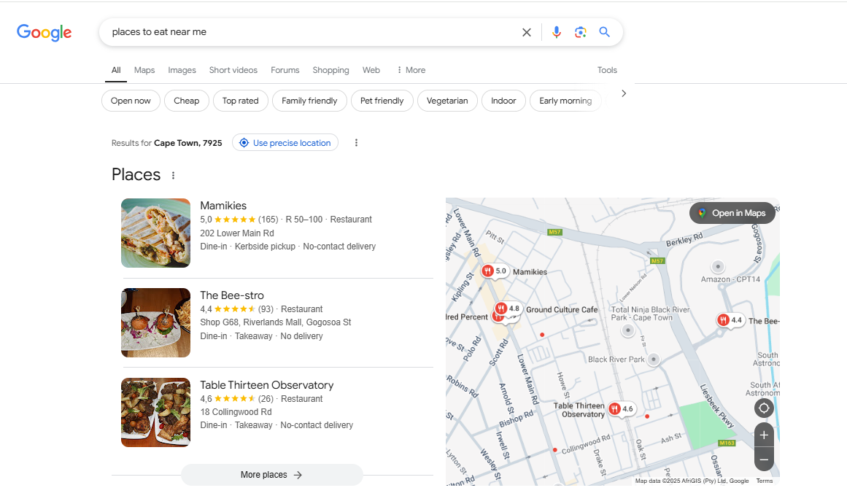Image resolution: width=847 pixels, height=504 pixels.
Task: Switch to the Web tab
Action: tap(371, 70)
